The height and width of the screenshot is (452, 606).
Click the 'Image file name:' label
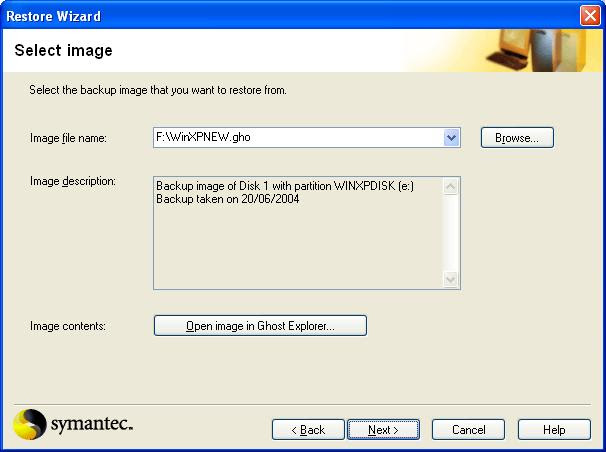(x=68, y=138)
